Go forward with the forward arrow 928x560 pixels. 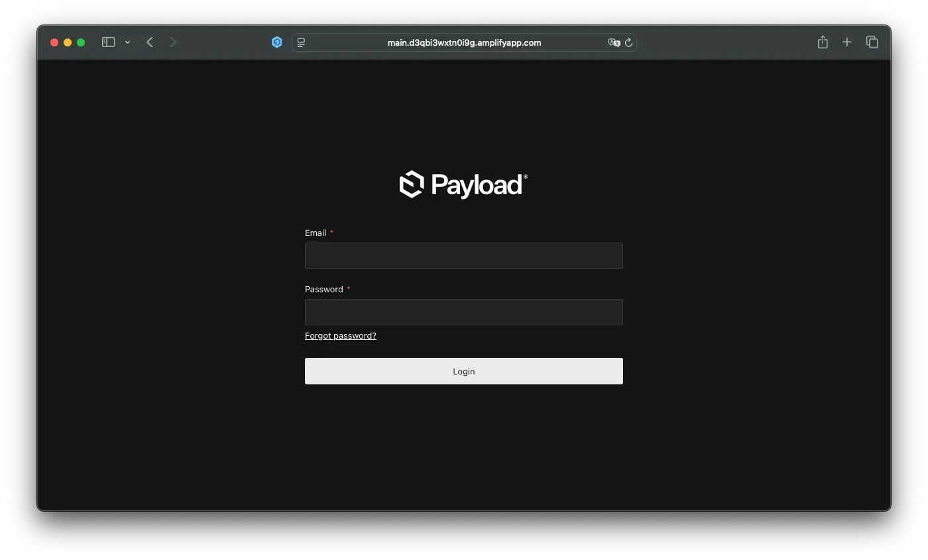173,42
